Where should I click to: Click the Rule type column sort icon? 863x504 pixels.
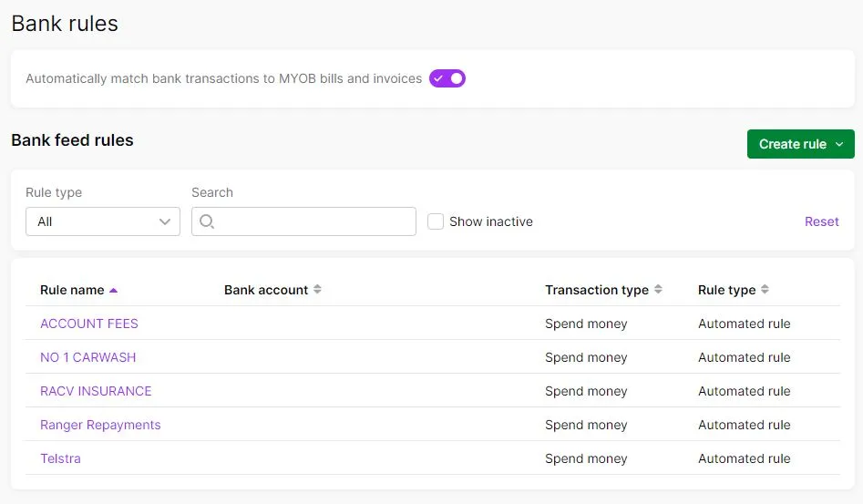(765, 290)
